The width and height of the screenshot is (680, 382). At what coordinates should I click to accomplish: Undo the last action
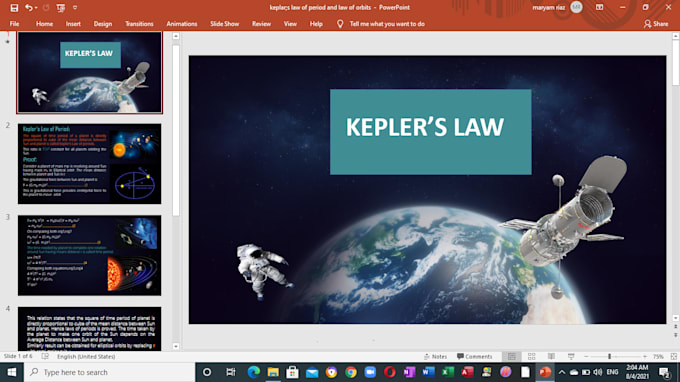tap(28, 8)
